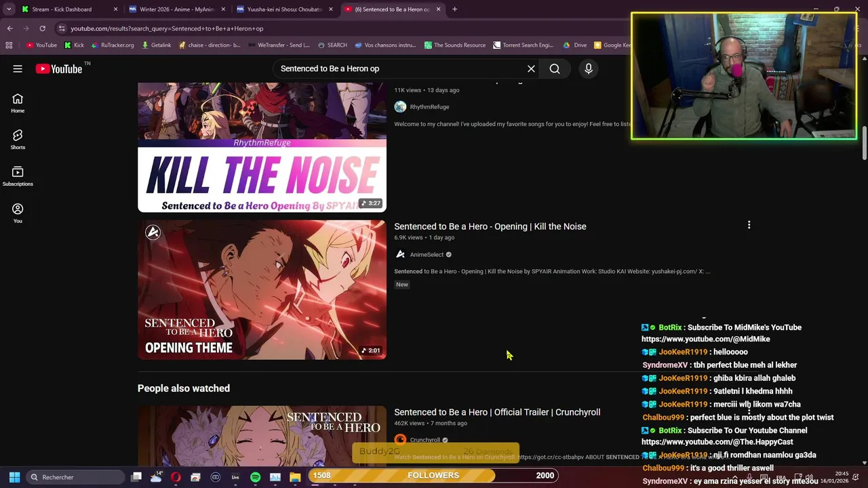The width and height of the screenshot is (868, 488).
Task: Switch to Yuusha-kei ni Shosu tab
Action: pos(285,9)
